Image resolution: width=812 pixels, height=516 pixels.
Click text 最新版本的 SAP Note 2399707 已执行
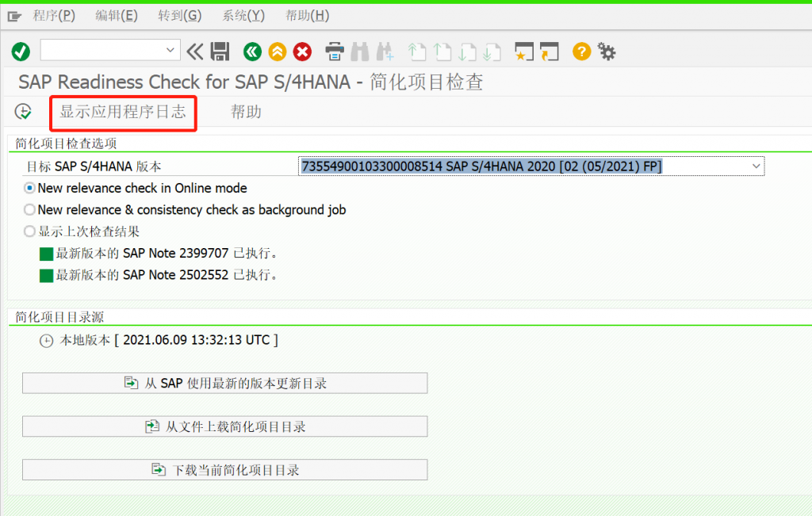pyautogui.click(x=167, y=253)
